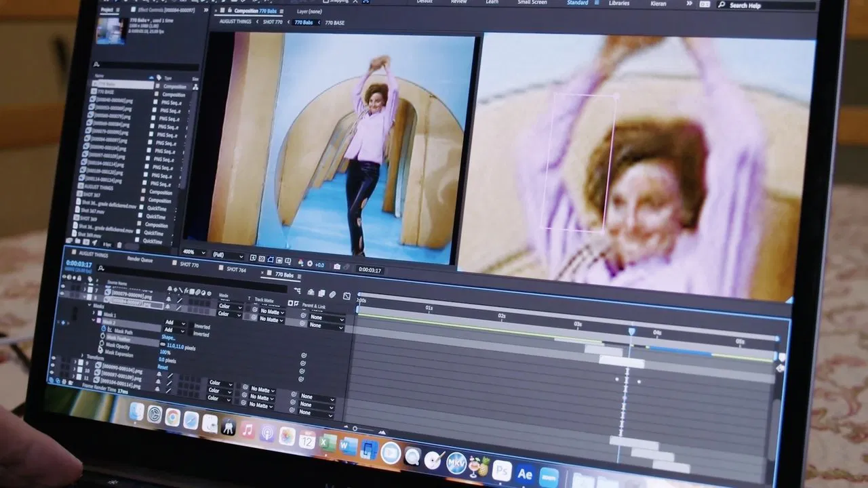Image resolution: width=868 pixels, height=488 pixels.
Task: Toggle the mask and shape path visibility icon
Action: 271,260
